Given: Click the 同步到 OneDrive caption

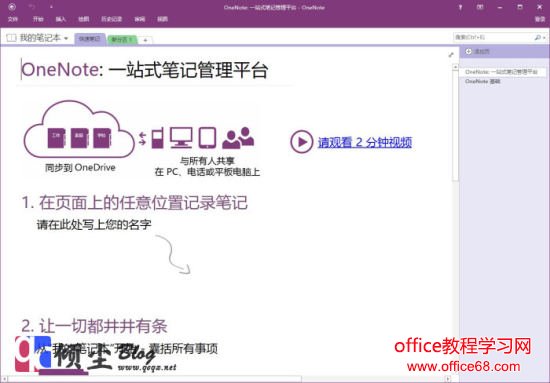Looking at the screenshot, I should (80, 168).
